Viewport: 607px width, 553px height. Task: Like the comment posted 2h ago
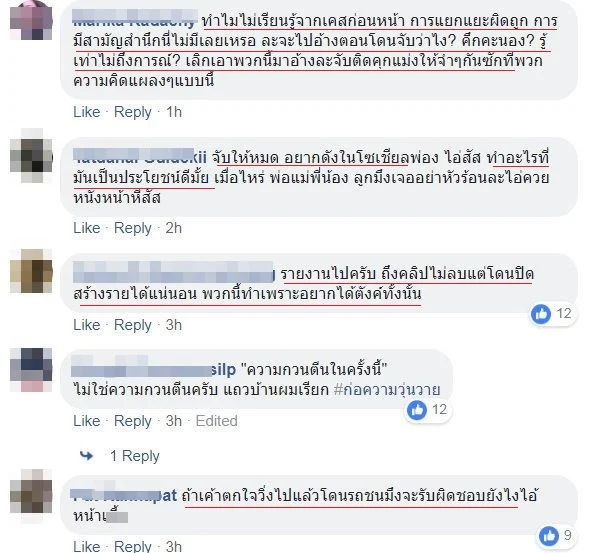87,228
